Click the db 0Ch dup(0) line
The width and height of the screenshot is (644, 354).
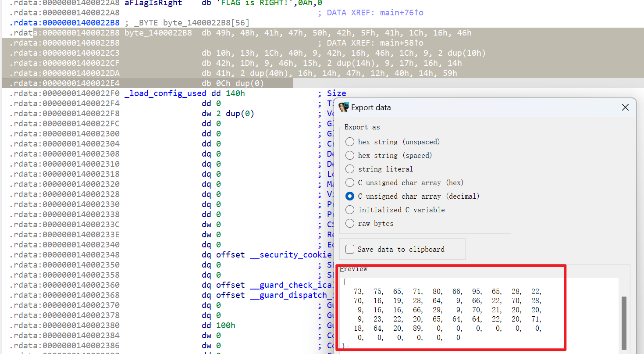(233, 83)
